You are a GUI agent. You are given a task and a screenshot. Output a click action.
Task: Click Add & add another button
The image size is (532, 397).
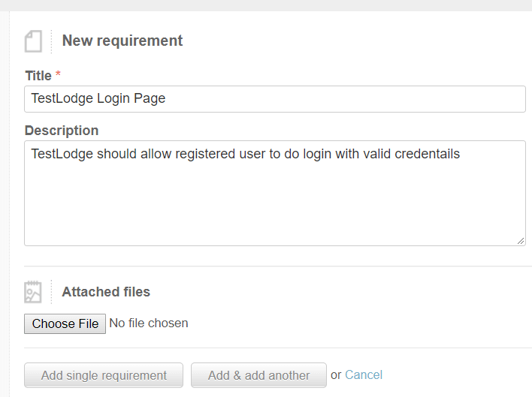pyautogui.click(x=259, y=375)
